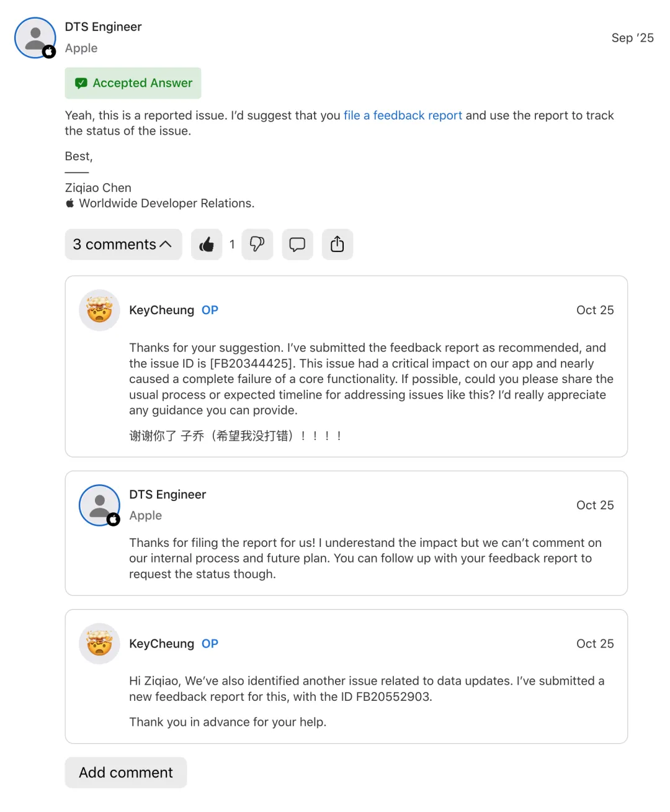Collapse the 3 comments section

[x=123, y=245]
